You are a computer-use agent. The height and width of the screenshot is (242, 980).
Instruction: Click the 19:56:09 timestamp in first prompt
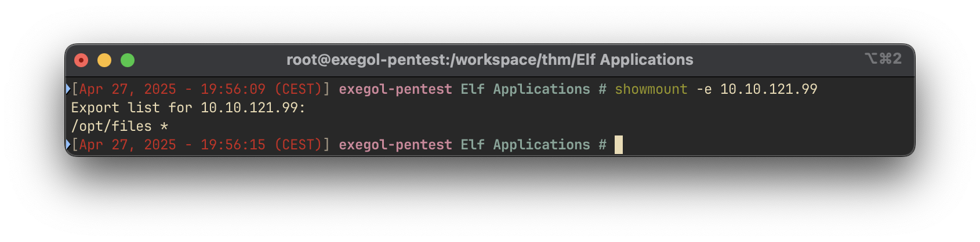click(233, 89)
